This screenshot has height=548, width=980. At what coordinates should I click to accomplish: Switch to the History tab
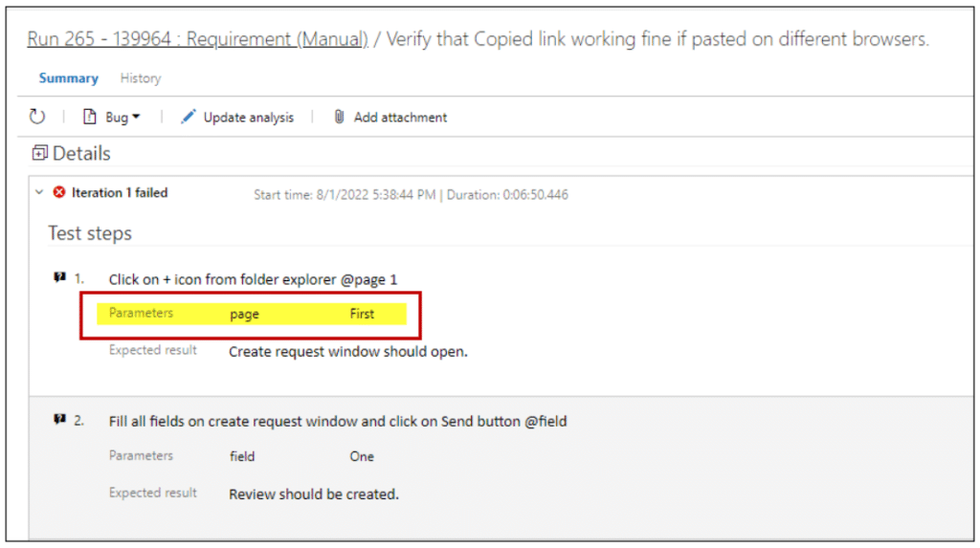pos(141,78)
